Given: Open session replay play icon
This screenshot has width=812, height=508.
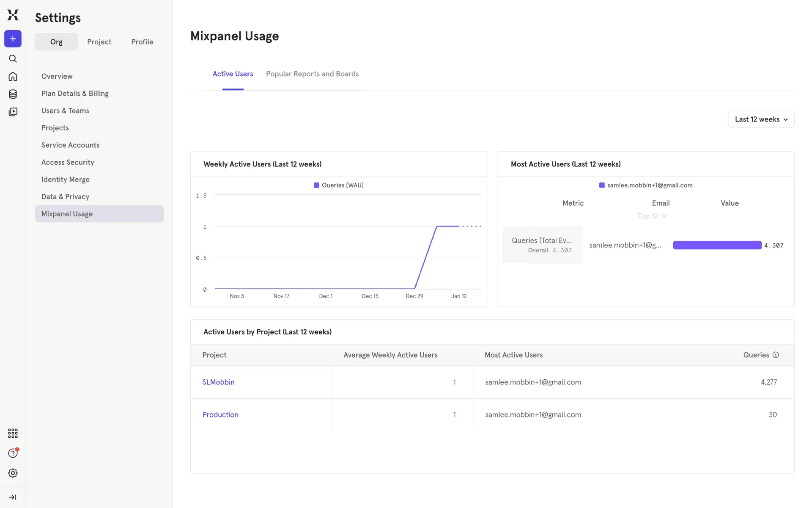Looking at the screenshot, I should [x=13, y=112].
